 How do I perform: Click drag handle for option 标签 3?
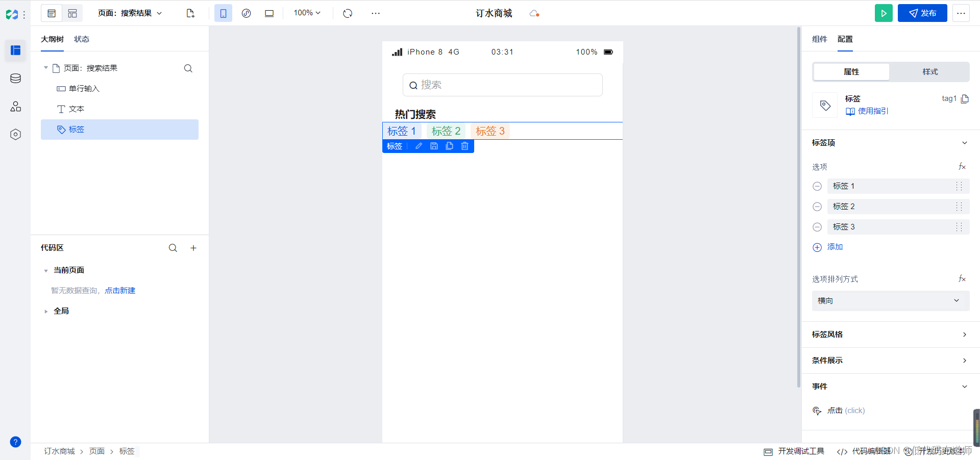[x=959, y=227]
